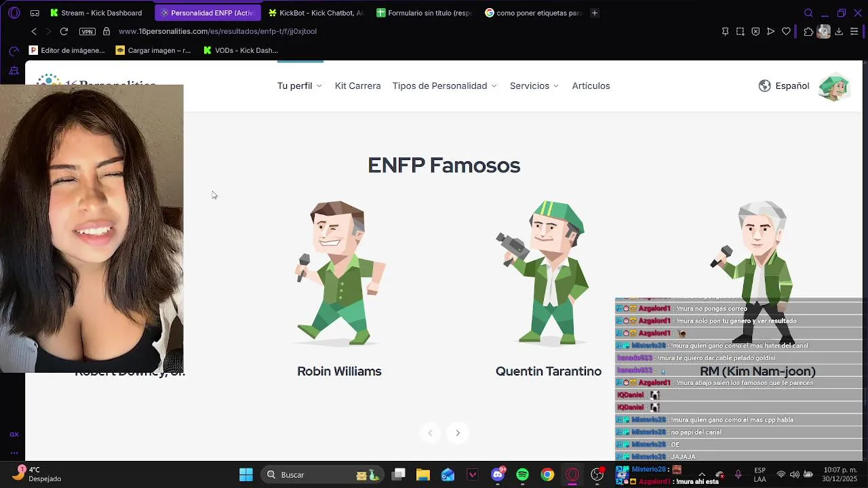868x488 pixels.
Task: Switch the ESP LAA keyboard language
Action: pos(760,474)
